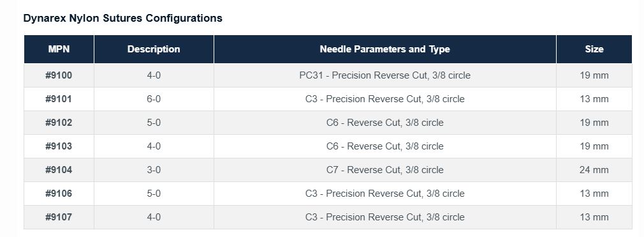Click the PC31 Precision Reverse Cut needle entry
The width and height of the screenshot is (644, 237).
pos(385,75)
